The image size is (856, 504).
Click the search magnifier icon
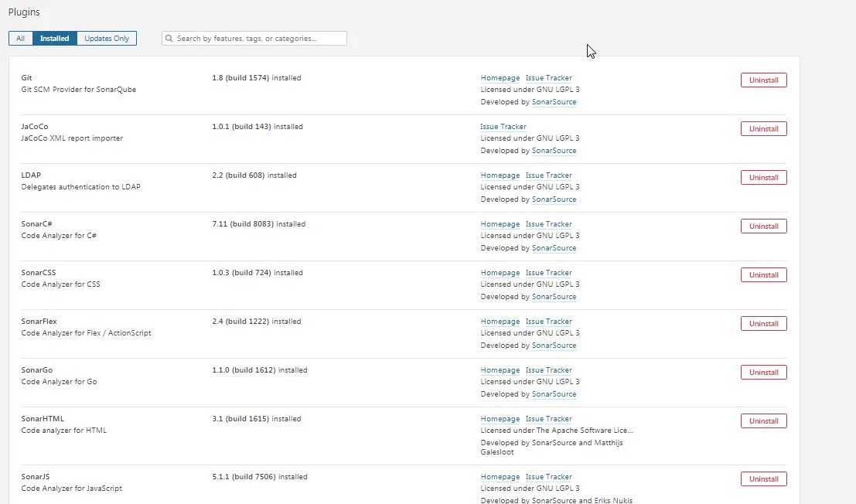(x=169, y=38)
